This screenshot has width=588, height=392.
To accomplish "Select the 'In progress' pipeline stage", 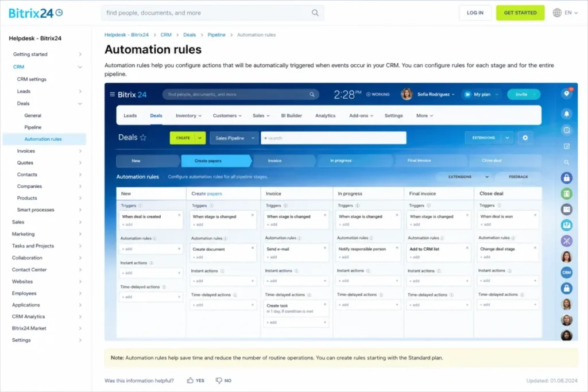I will 354,160.
